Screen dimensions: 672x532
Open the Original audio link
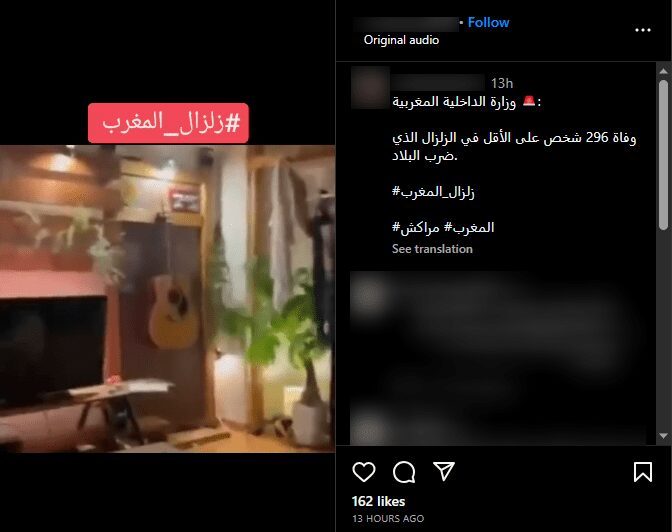click(401, 40)
